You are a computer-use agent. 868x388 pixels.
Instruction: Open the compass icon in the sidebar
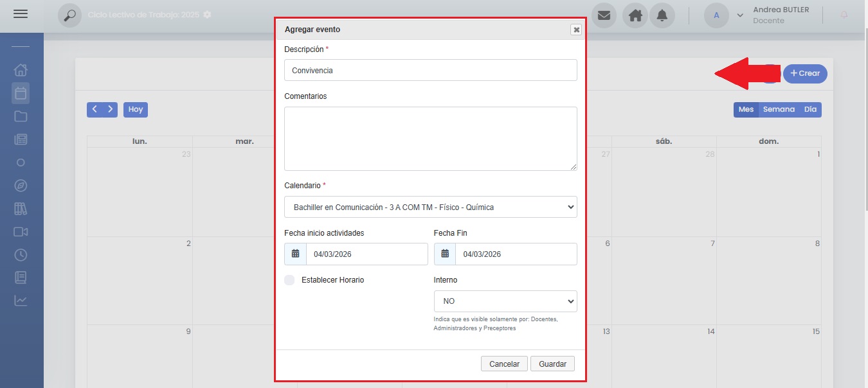coord(21,186)
